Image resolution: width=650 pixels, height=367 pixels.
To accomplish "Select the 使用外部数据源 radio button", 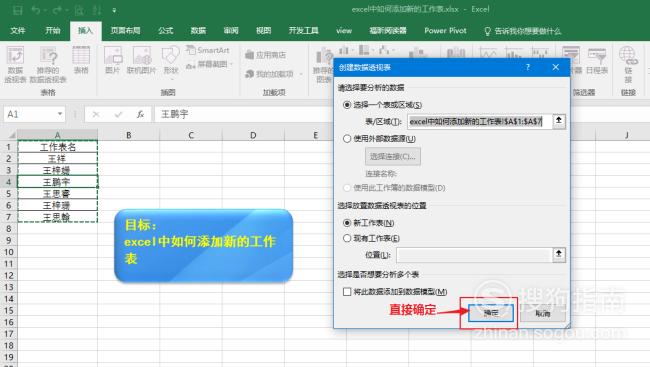I will pyautogui.click(x=347, y=139).
